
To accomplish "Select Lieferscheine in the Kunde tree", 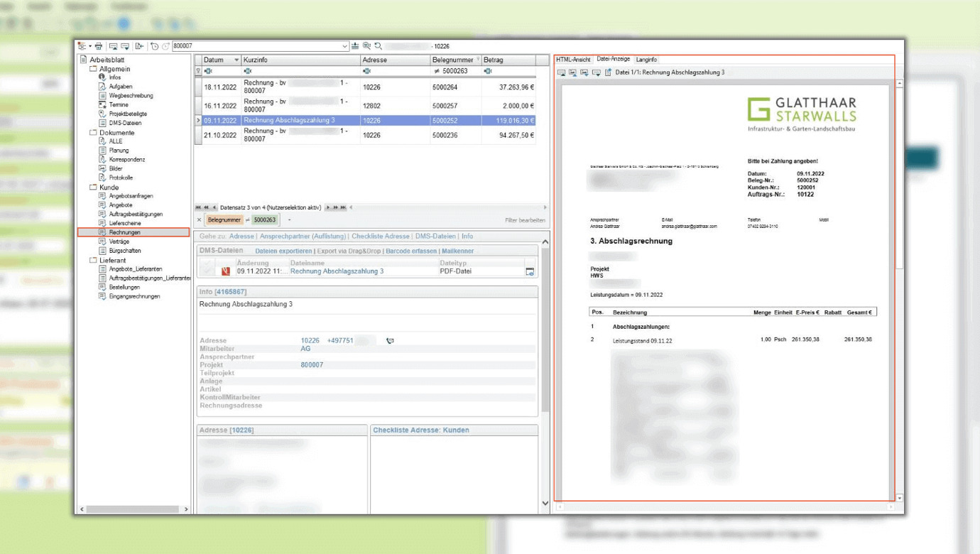I will coord(125,223).
